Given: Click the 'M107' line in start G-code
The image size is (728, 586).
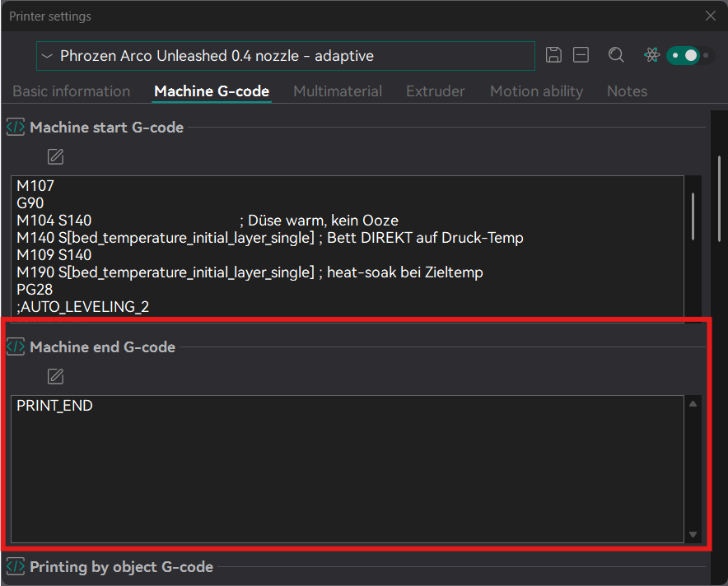Looking at the screenshot, I should coord(35,186).
